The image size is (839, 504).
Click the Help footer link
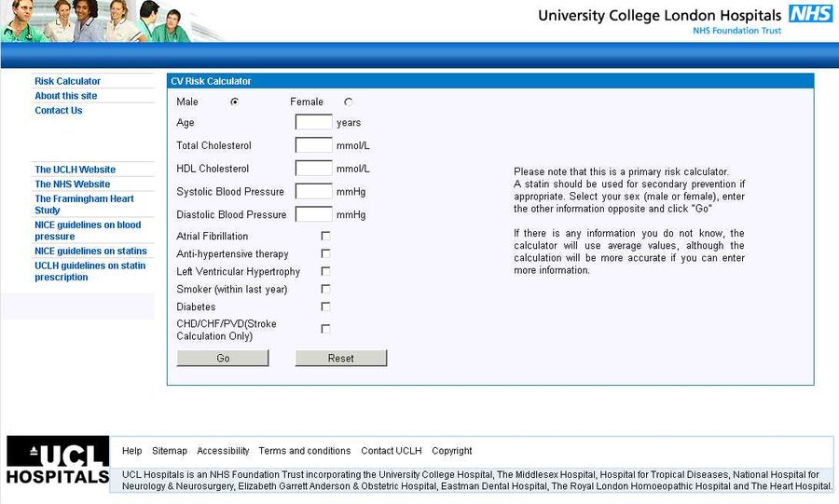coord(131,451)
